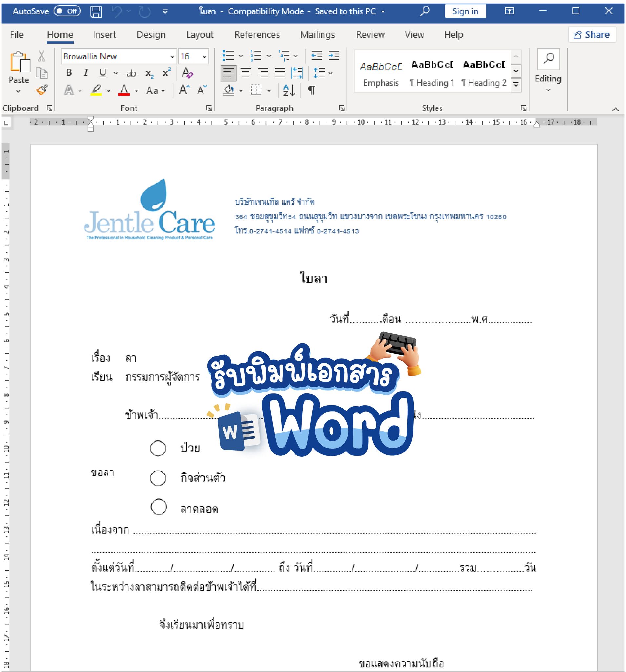Show paragraph marks with pilcrow icon
This screenshot has height=672, width=626.
click(x=311, y=90)
